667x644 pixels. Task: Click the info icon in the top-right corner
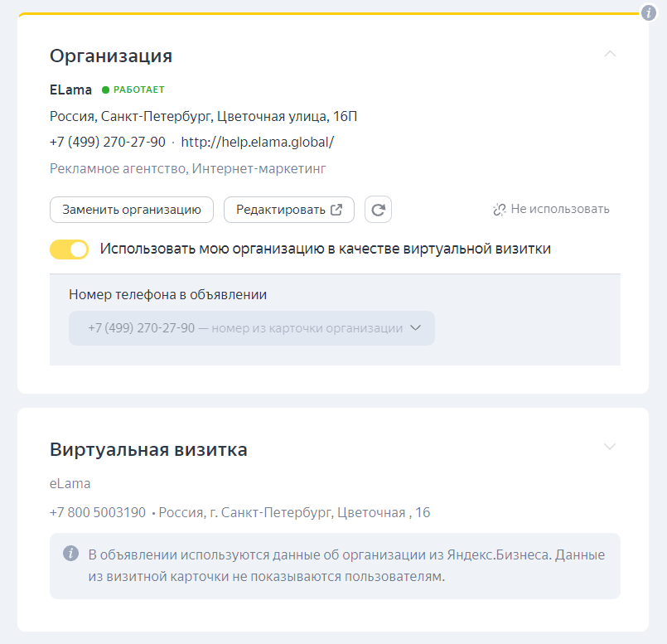pyautogui.click(x=649, y=12)
